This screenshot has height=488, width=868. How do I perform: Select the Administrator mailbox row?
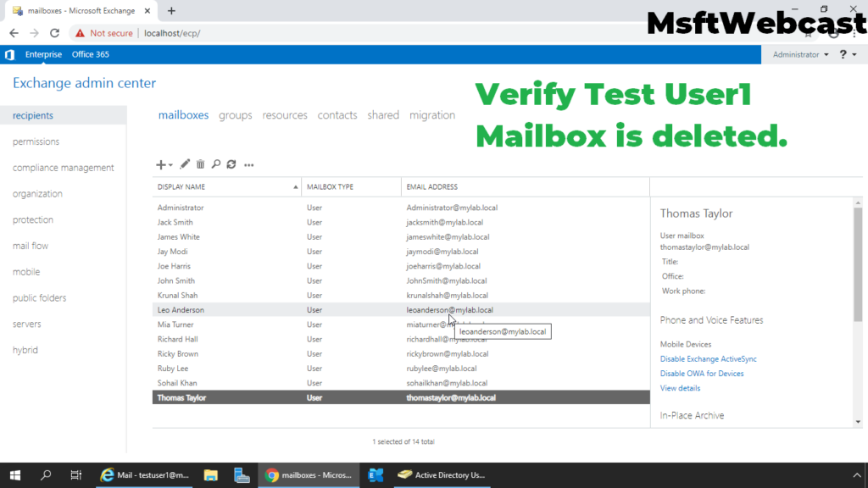[401, 208]
